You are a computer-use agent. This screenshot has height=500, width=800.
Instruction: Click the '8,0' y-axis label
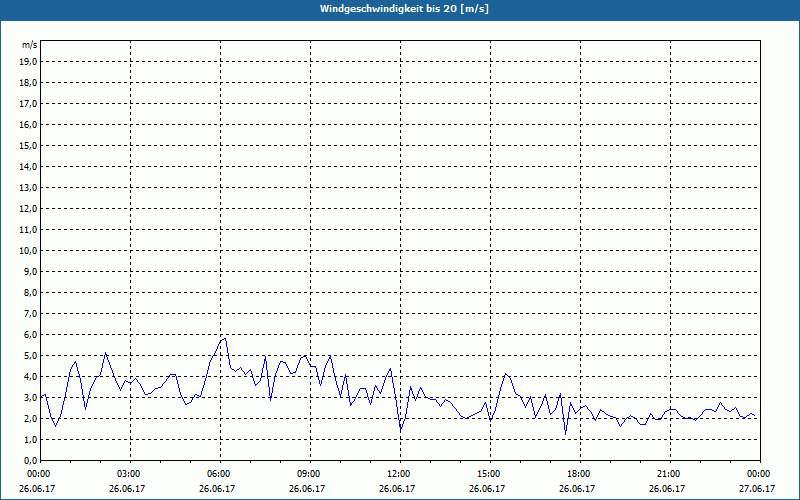click(30, 292)
